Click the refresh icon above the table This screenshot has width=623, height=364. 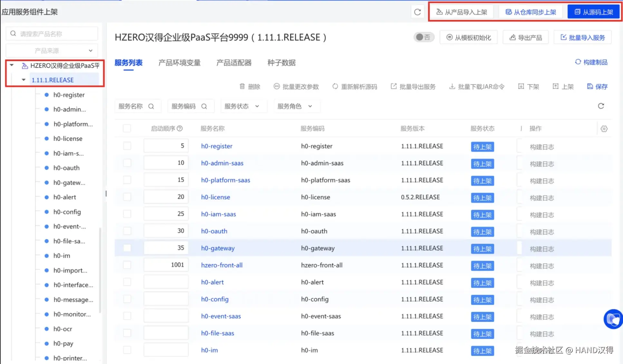(x=601, y=106)
